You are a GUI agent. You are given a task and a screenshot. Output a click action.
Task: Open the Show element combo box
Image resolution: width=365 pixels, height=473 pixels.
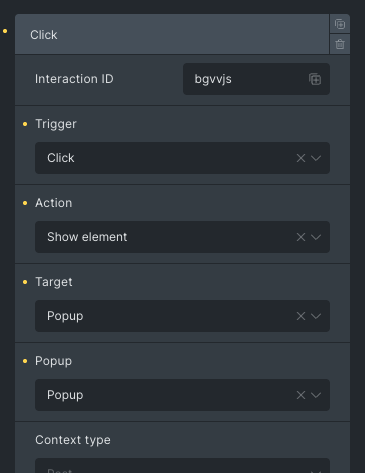(182, 237)
